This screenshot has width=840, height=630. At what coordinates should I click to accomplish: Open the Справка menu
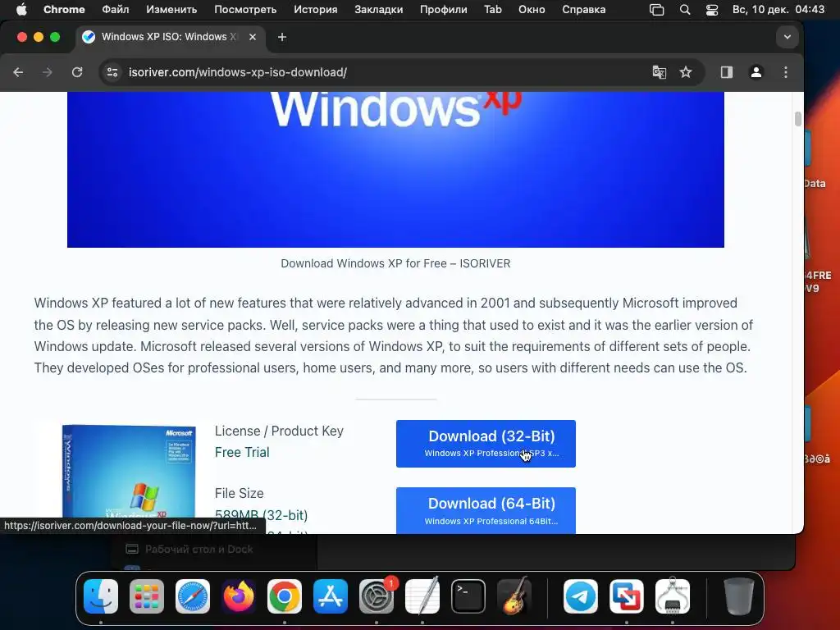coord(583,10)
